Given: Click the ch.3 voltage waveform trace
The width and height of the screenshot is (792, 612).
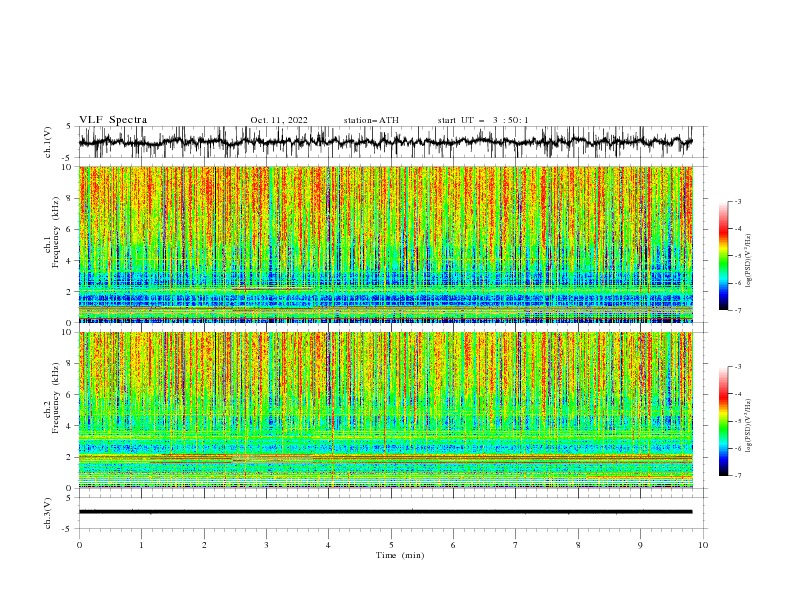Looking at the screenshot, I should pos(385,512).
